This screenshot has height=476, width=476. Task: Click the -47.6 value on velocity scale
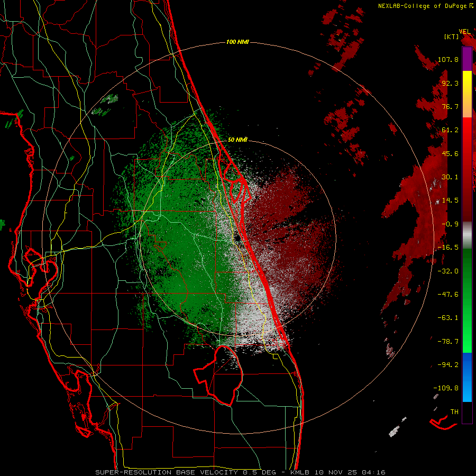tap(448, 295)
